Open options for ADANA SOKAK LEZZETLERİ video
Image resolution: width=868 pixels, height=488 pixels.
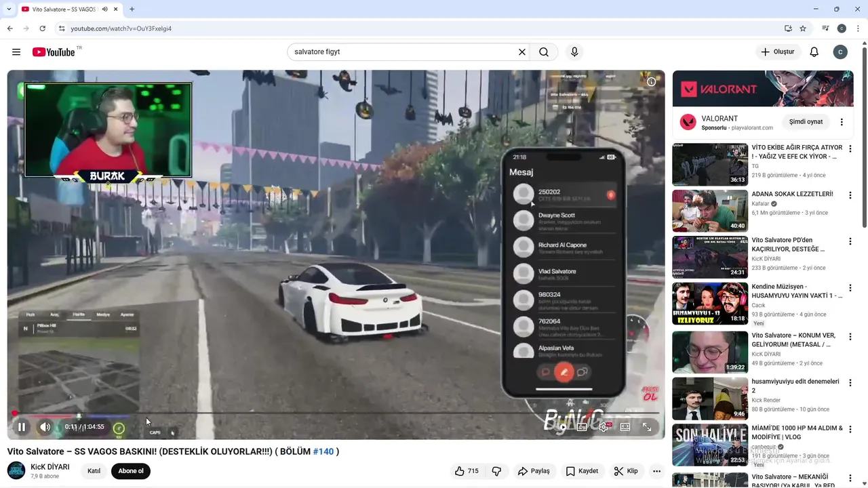pos(850,195)
